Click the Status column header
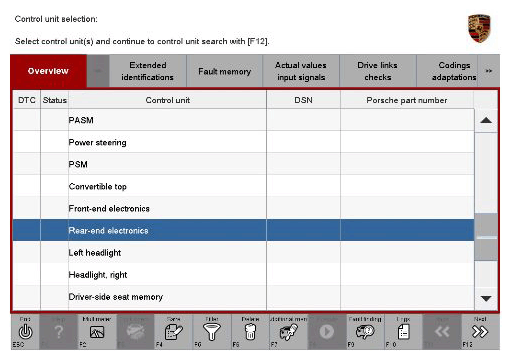511x360 pixels. tap(54, 100)
